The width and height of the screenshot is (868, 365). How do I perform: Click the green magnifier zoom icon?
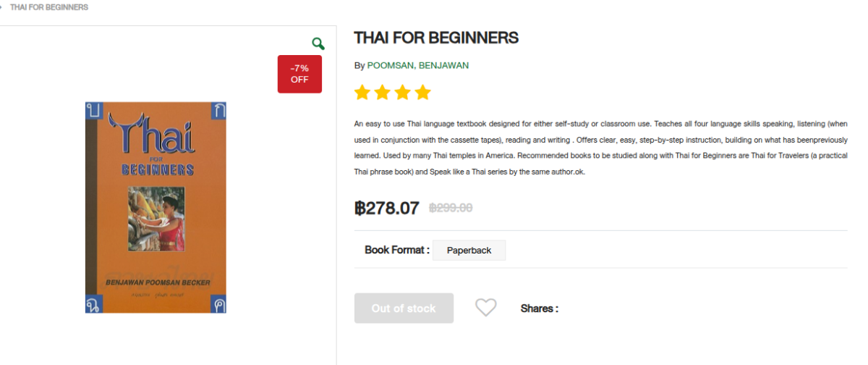point(318,43)
